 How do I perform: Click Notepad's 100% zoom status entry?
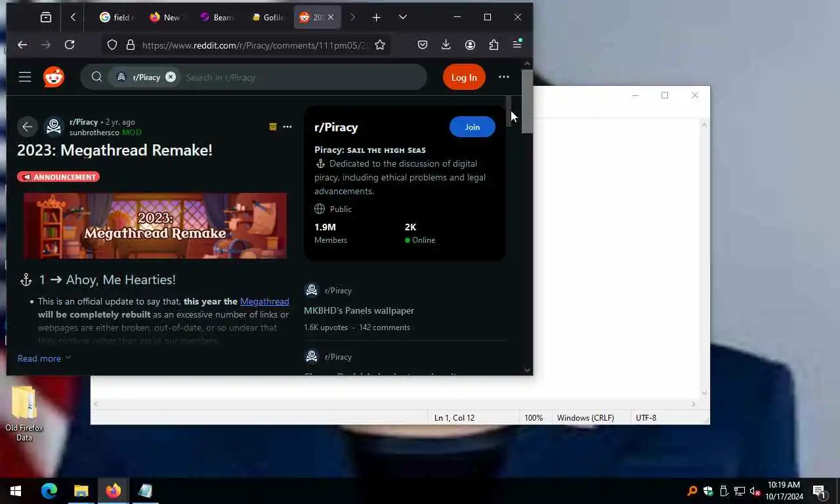[534, 417]
